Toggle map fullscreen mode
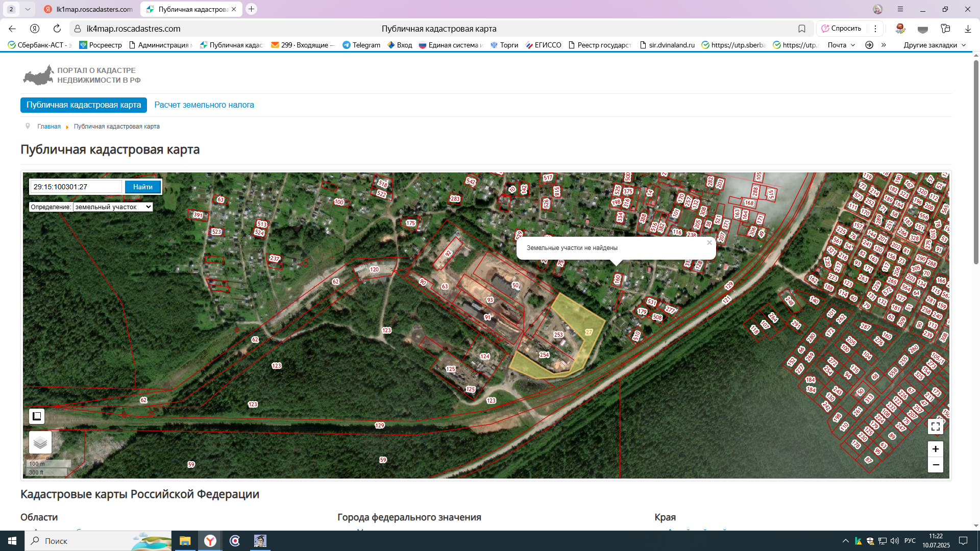980x551 pixels. coord(935,427)
